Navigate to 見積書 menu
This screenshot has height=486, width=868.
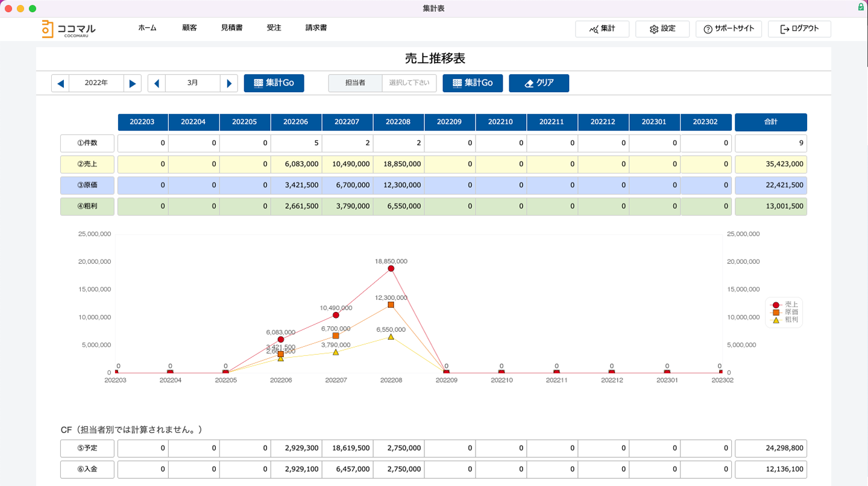[231, 28]
